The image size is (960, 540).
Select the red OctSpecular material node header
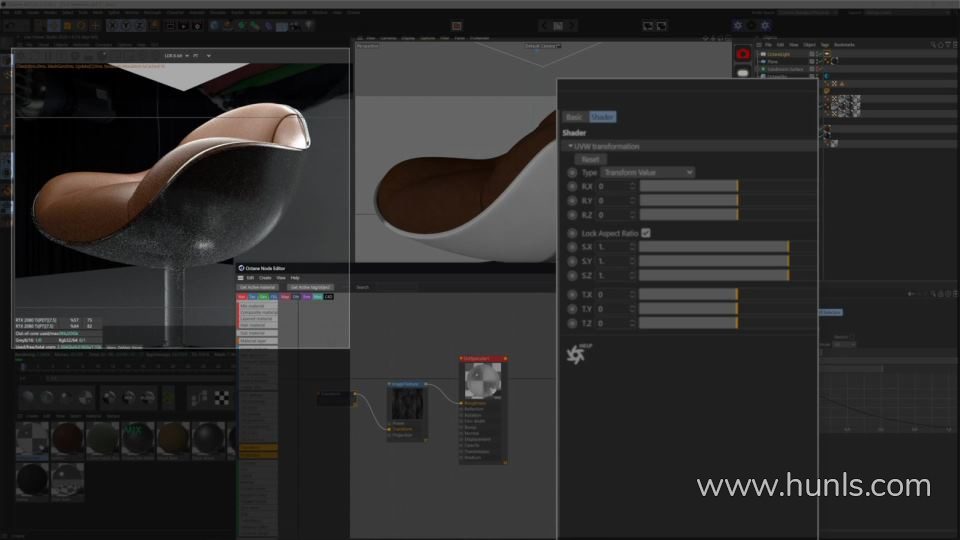point(483,359)
